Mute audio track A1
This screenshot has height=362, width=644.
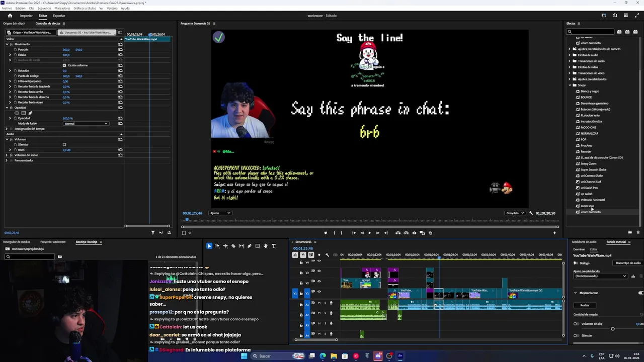319,303
